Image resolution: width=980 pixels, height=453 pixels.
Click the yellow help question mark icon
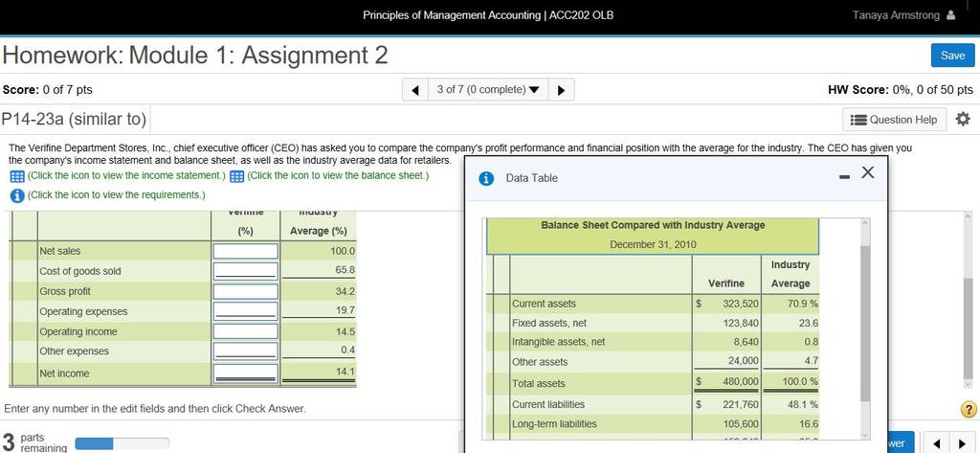[x=969, y=410]
